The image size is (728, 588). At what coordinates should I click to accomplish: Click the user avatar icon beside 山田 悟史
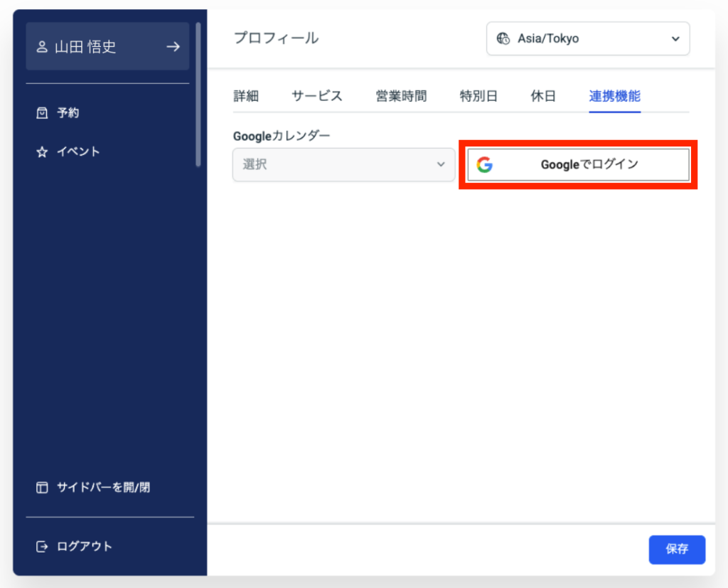(x=42, y=47)
